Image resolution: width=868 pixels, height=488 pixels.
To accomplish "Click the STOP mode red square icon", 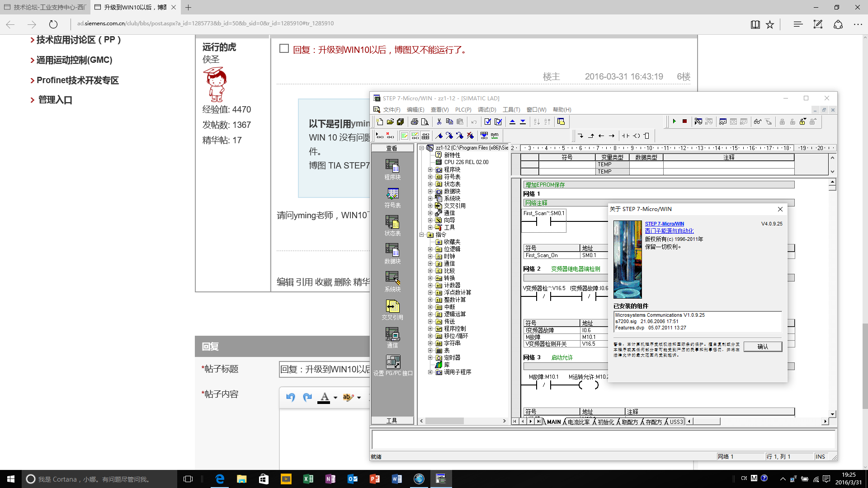I will [x=684, y=122].
